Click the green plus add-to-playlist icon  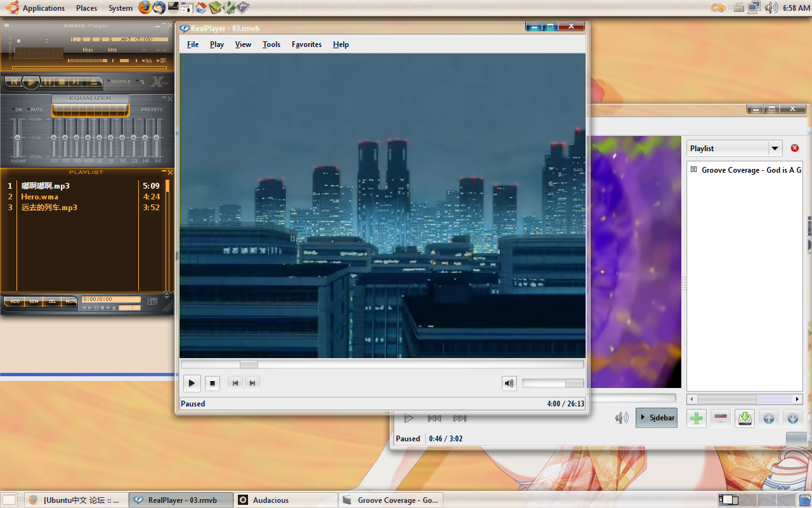(x=697, y=418)
